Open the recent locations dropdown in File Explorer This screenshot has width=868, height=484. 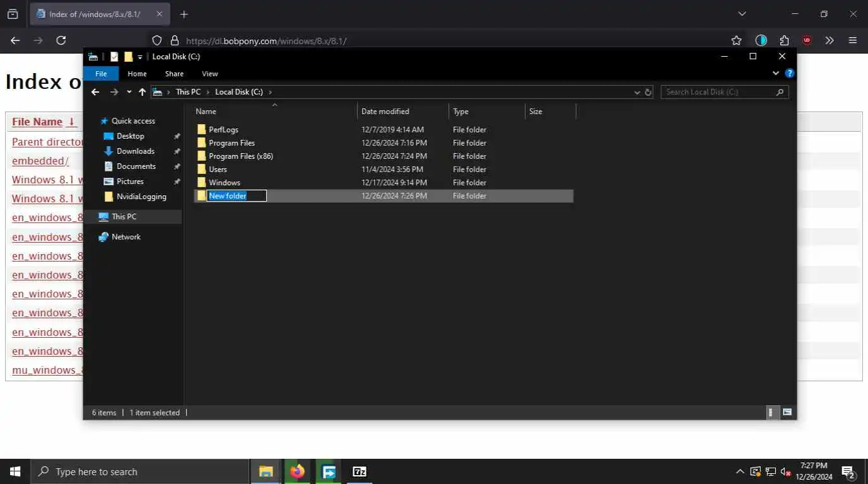[129, 92]
